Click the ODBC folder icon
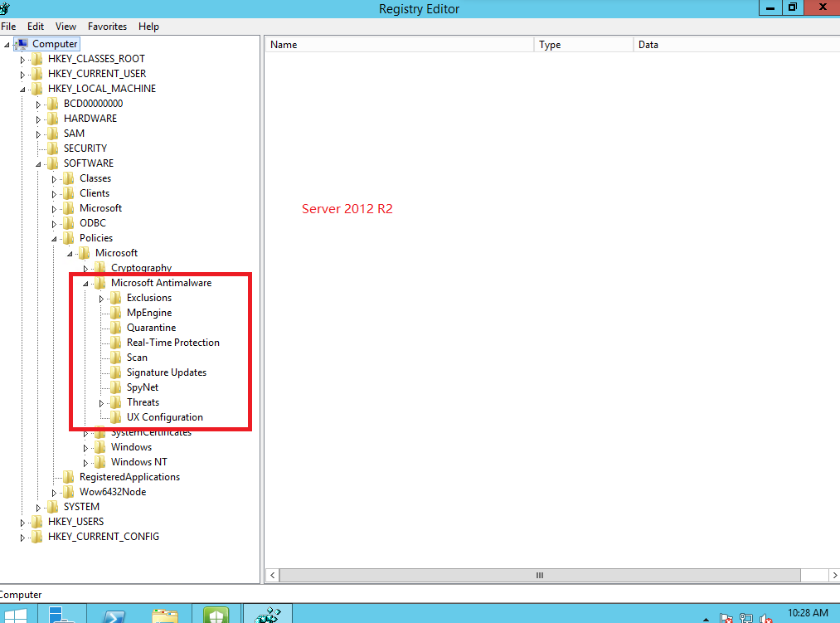Screen dimensions: 840x623 (x=68, y=223)
